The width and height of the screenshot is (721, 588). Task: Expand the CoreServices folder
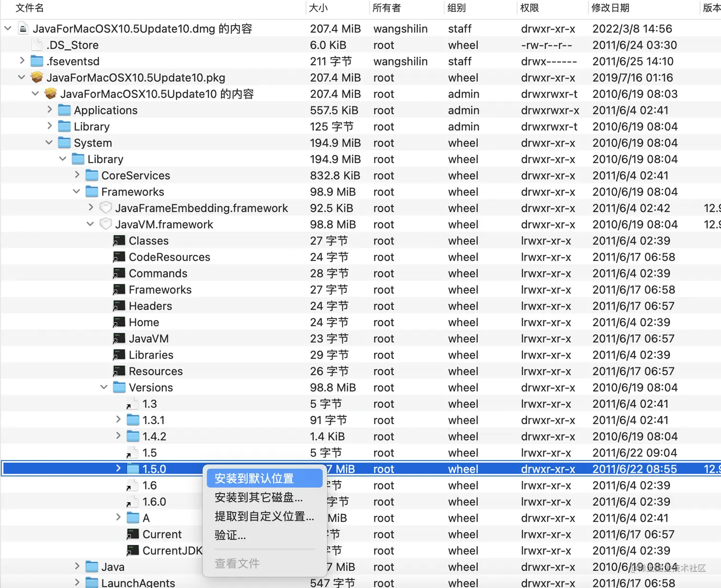[77, 175]
